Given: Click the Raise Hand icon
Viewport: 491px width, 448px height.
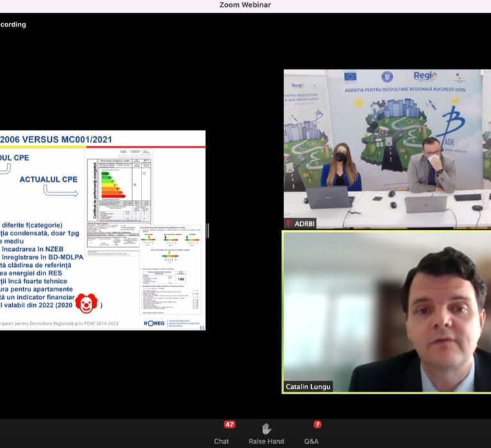Looking at the screenshot, I should [x=266, y=434].
